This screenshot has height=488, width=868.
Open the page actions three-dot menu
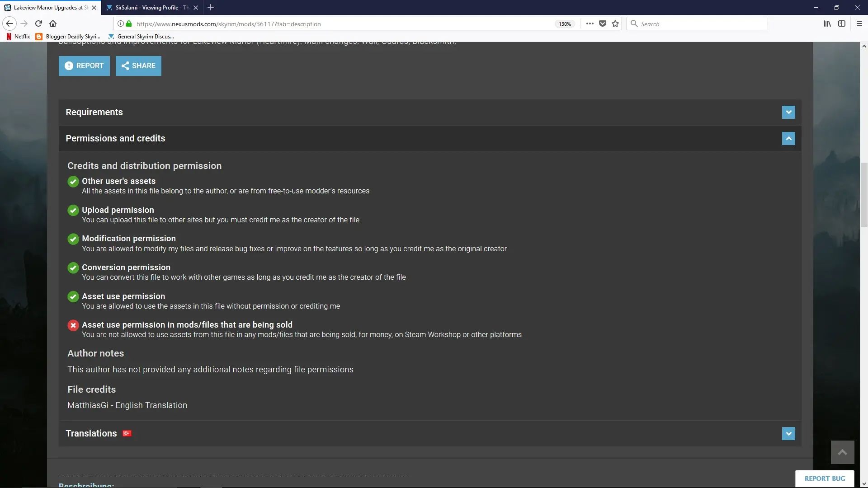(590, 24)
